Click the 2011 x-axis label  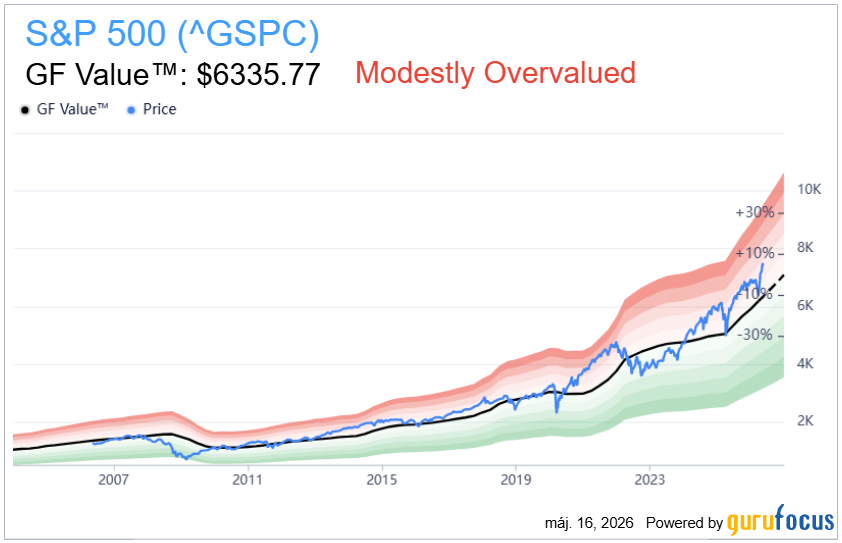click(x=248, y=479)
